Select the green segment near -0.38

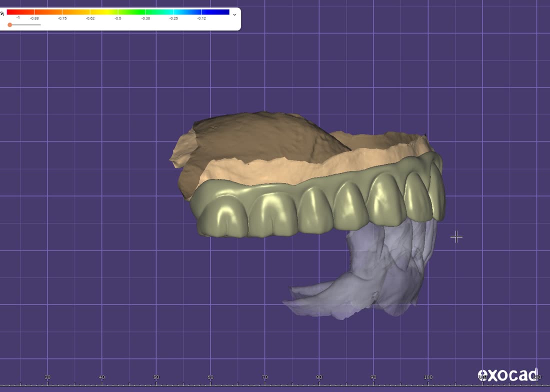(x=159, y=12)
